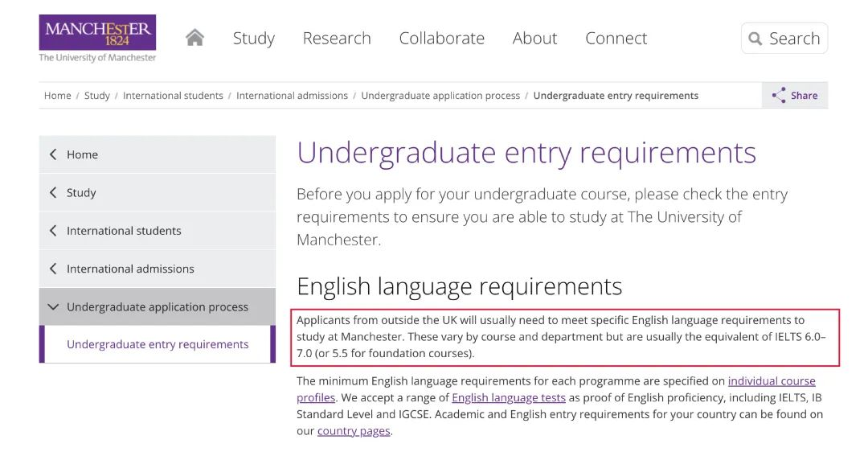The width and height of the screenshot is (868, 452).
Task: Click paragraph starting 'Applicants from outside the UK'
Action: point(561,337)
